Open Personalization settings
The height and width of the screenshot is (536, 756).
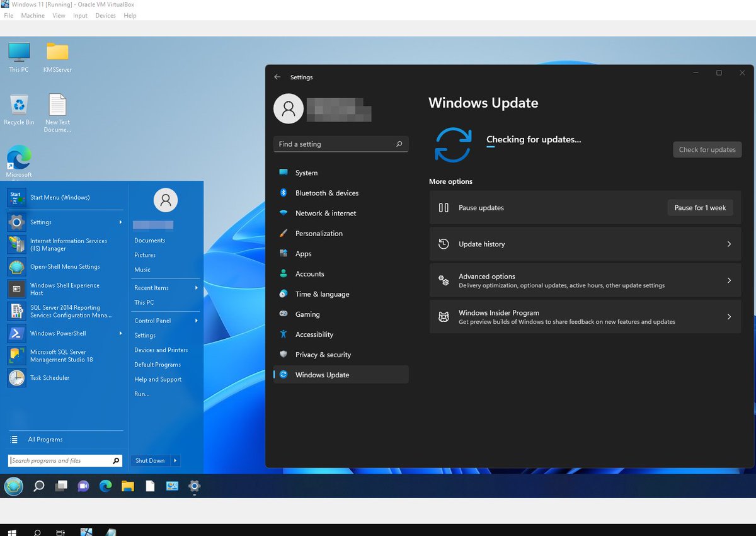click(x=341, y=233)
